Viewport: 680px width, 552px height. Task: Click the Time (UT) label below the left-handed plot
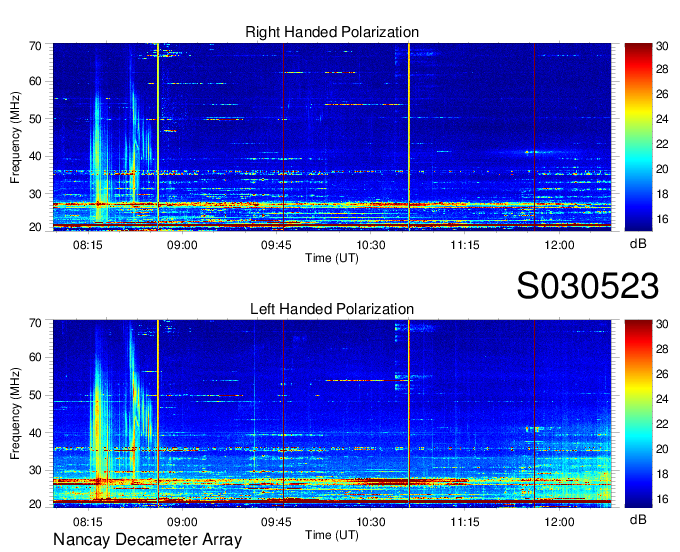coord(332,535)
